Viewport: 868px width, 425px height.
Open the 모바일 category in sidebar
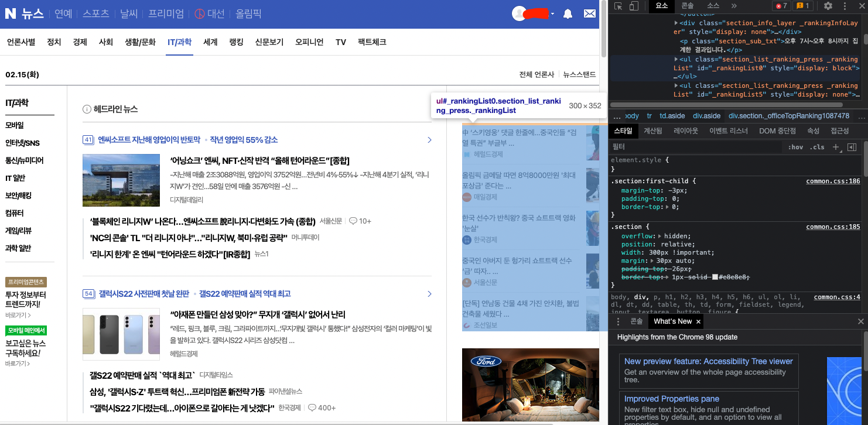(15, 125)
